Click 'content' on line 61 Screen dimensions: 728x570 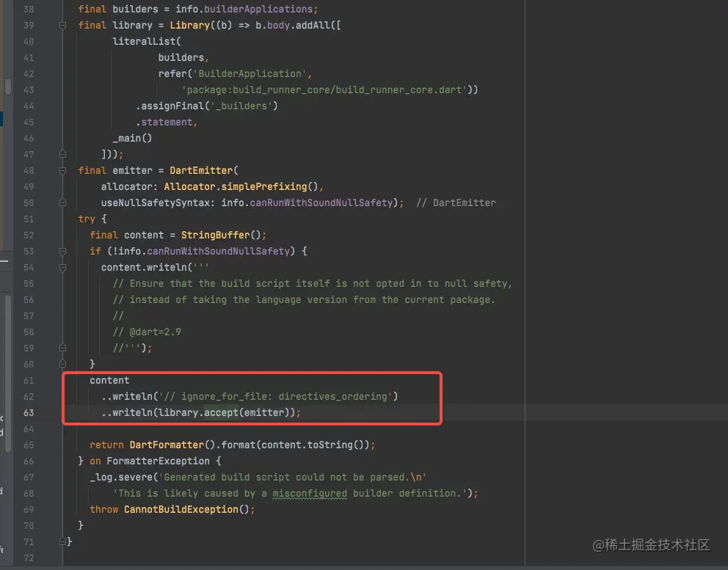point(109,380)
